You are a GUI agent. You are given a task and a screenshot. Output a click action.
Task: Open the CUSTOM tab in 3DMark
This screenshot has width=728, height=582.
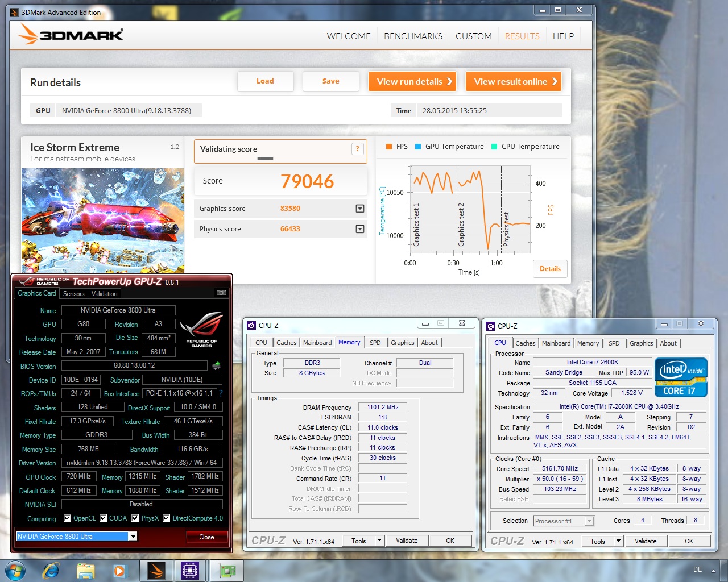coord(473,36)
